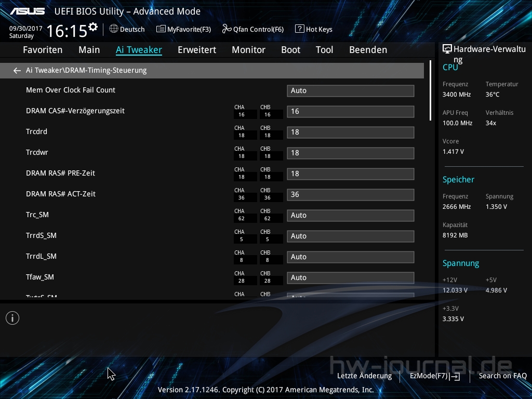Click the back arrow in the breadcrumb bar
Viewport: 532px width, 399px height.
pos(17,71)
